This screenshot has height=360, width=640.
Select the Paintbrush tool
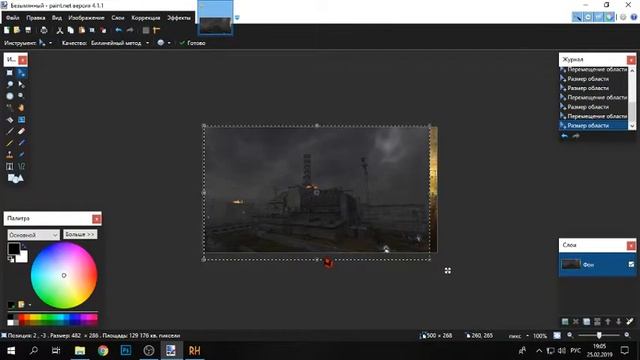pyautogui.click(x=10, y=131)
